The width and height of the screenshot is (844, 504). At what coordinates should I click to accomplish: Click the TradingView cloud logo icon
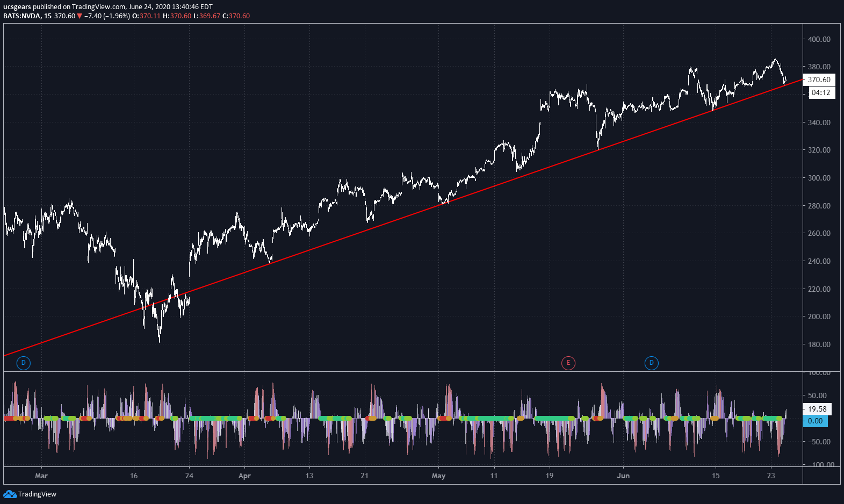tap(10, 494)
